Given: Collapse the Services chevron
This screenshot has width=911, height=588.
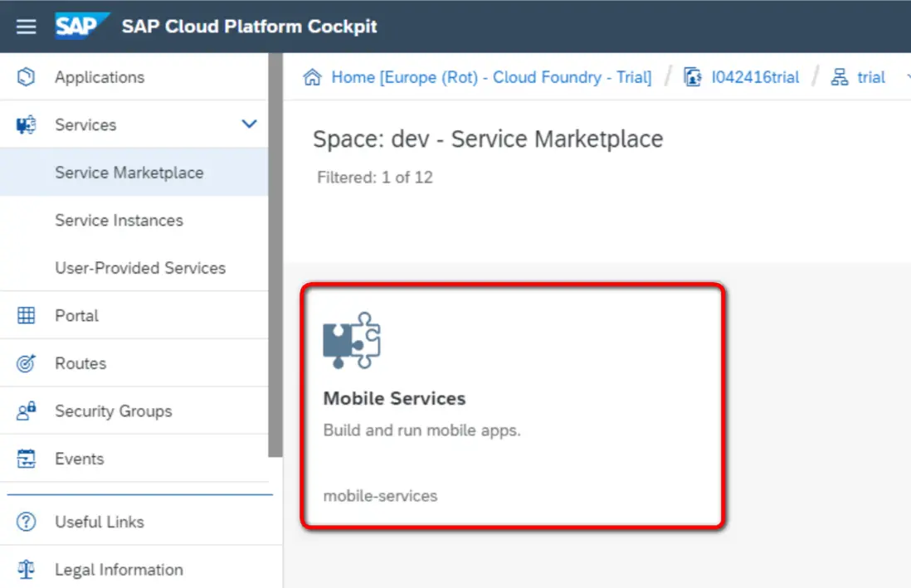Looking at the screenshot, I should [249, 124].
